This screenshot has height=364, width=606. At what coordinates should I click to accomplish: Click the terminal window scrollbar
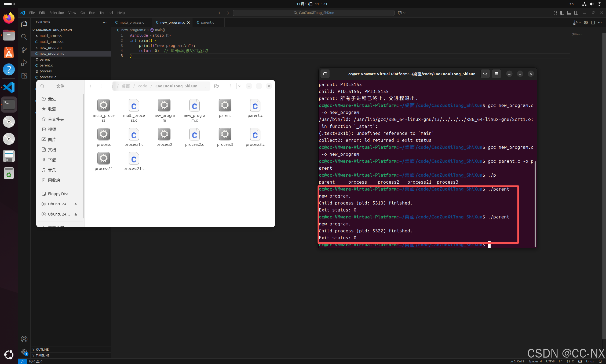coord(535,204)
